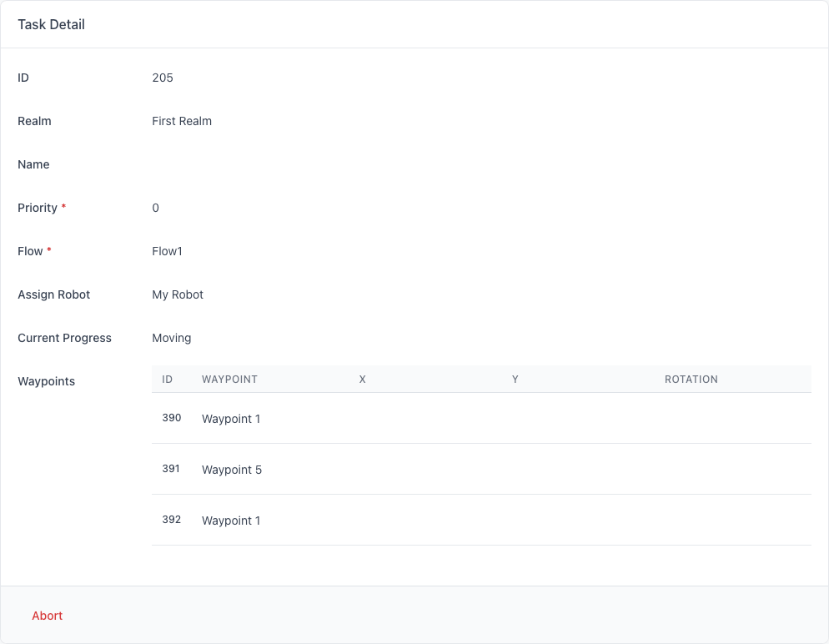The width and height of the screenshot is (829, 644).
Task: Click the Waypoints section label
Action: click(47, 381)
